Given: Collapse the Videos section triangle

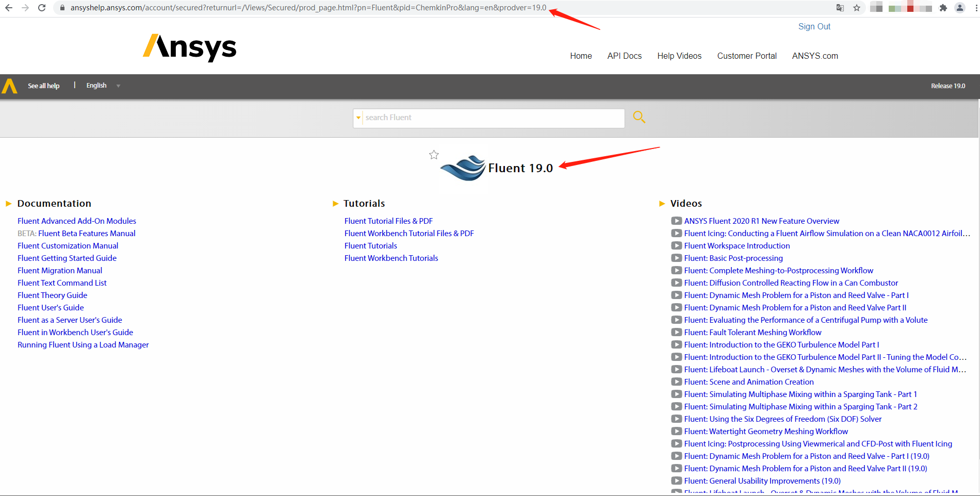Looking at the screenshot, I should coord(662,204).
